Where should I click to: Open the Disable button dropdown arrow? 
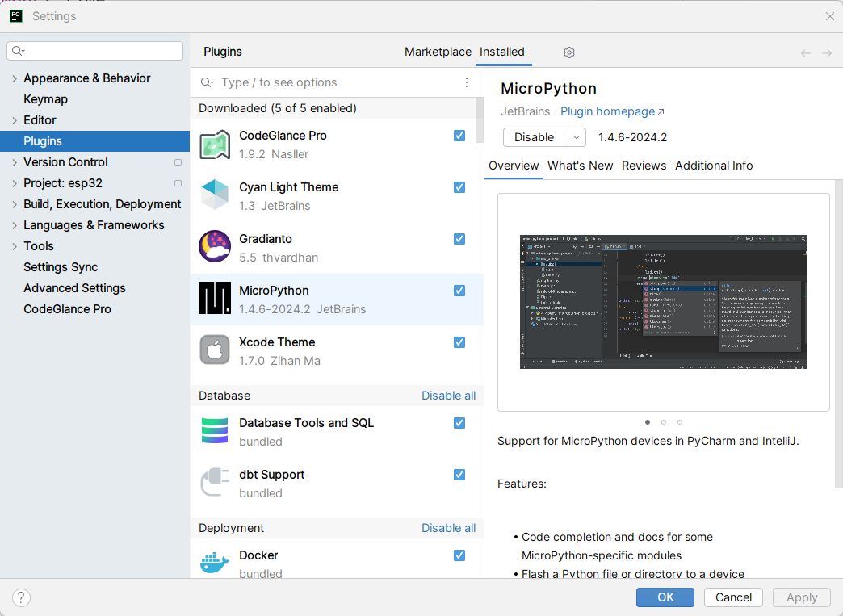[577, 137]
